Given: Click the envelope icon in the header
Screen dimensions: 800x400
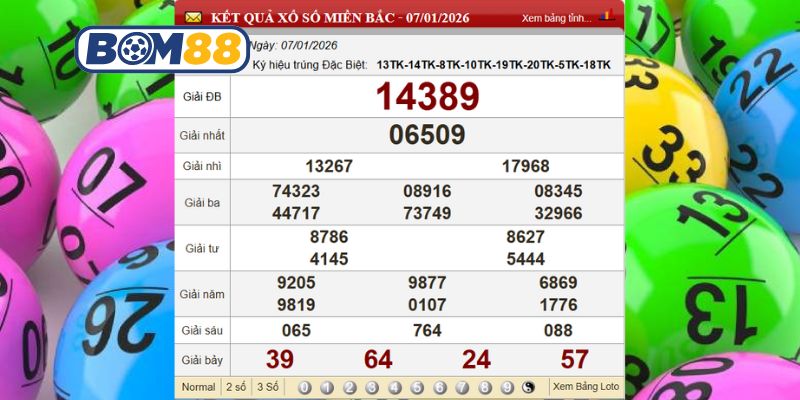Looking at the screenshot, I should tap(193, 18).
